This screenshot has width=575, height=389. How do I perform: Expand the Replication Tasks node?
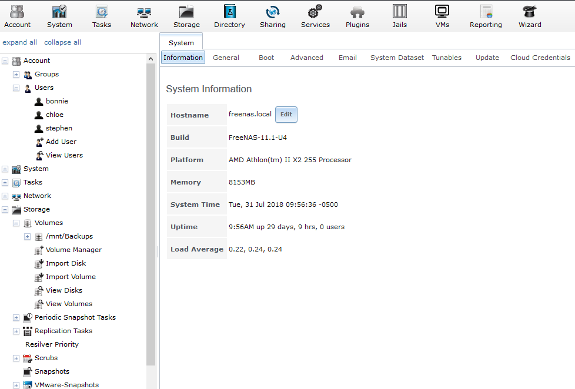tap(16, 331)
